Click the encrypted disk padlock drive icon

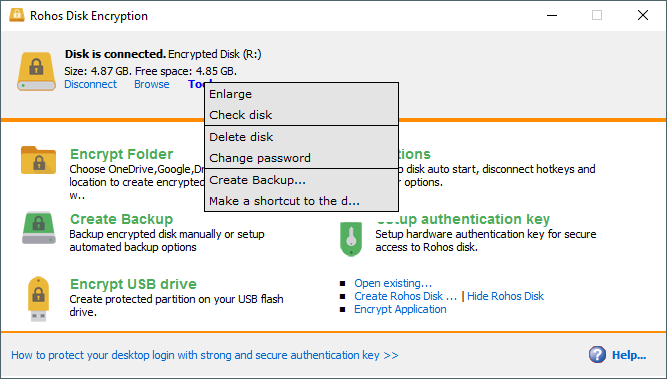[x=37, y=71]
